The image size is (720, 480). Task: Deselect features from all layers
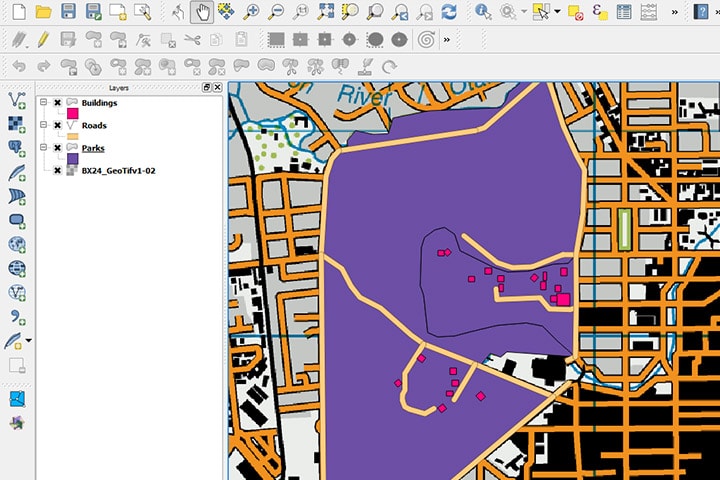(575, 12)
